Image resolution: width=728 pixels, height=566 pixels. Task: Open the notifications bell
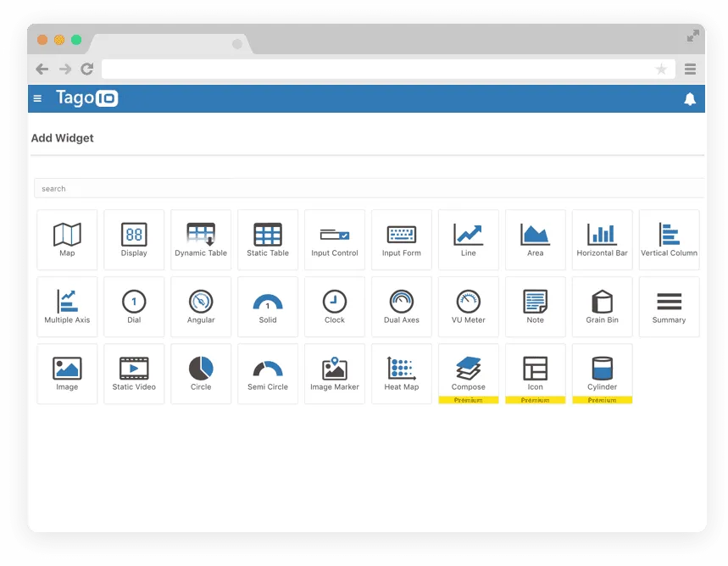pos(690,98)
